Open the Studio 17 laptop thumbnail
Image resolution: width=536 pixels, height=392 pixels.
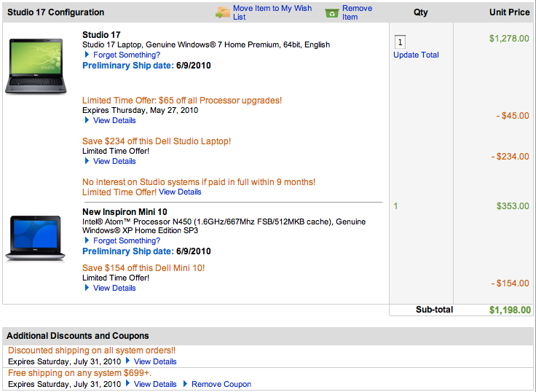36,66
